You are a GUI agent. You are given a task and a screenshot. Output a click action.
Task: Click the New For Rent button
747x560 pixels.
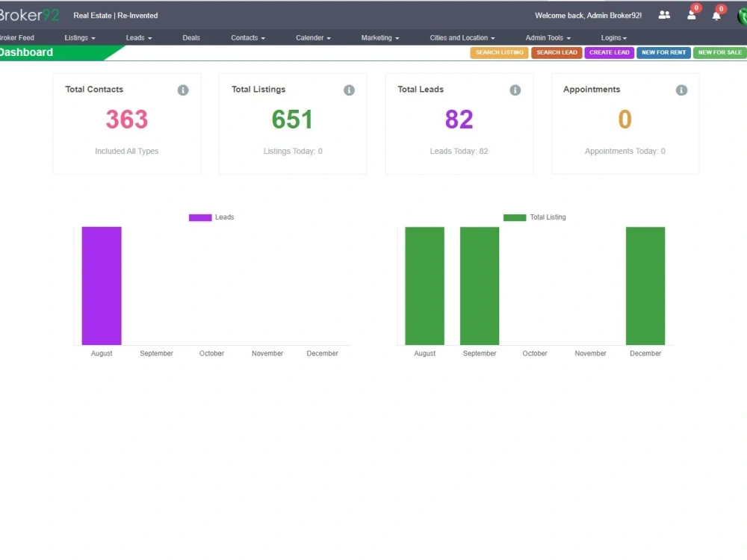(x=663, y=52)
